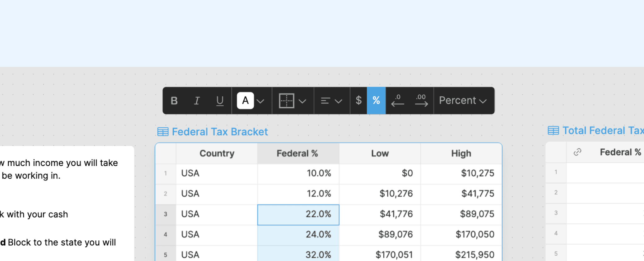Click the Federal Tax Bracket table icon
This screenshot has width=644, height=261.
point(163,132)
